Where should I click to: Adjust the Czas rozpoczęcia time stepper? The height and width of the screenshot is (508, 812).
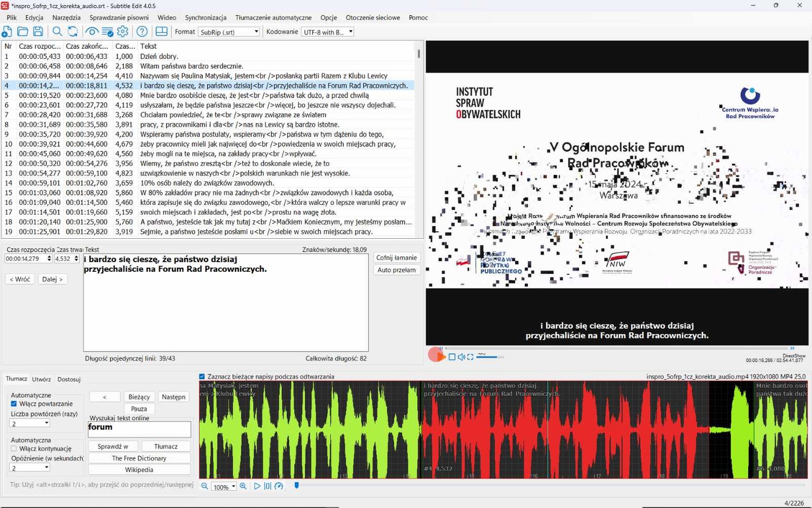coord(49,259)
